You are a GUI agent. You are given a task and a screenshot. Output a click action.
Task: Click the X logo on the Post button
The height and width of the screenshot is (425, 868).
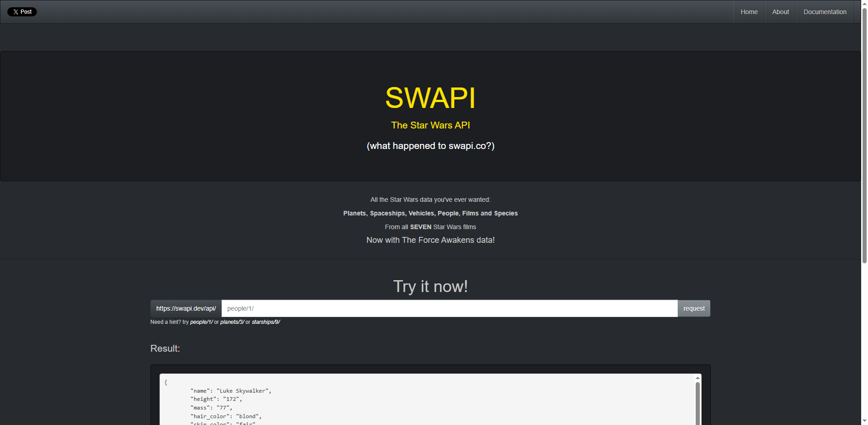pos(15,11)
